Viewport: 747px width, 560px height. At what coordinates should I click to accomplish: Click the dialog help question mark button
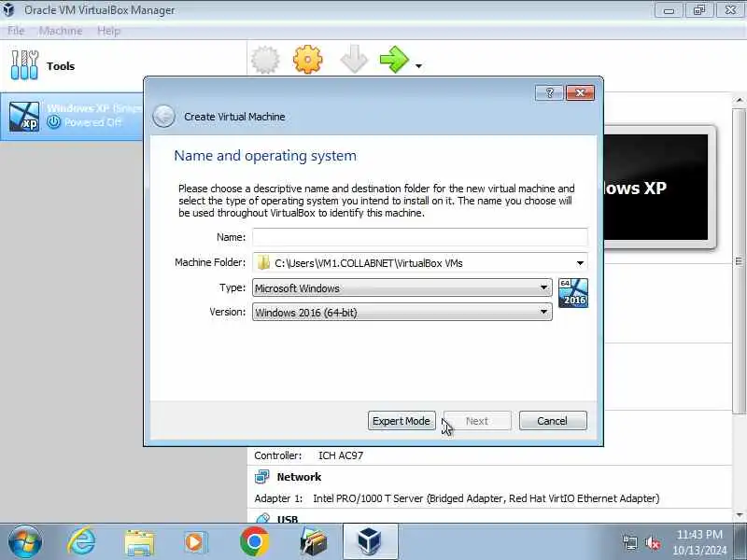tap(549, 92)
